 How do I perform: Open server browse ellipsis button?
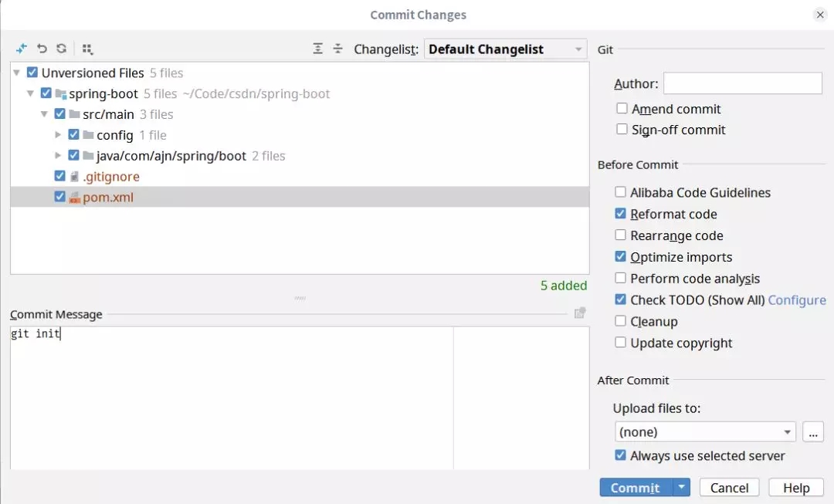[812, 432]
